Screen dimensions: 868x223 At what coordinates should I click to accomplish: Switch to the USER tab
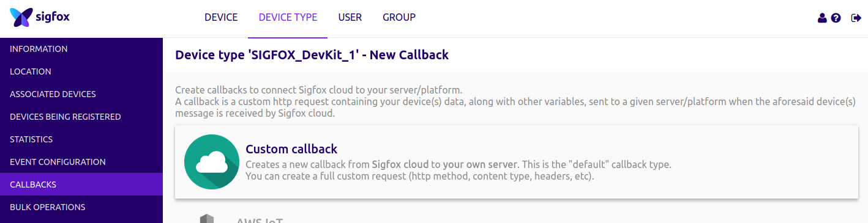[350, 17]
